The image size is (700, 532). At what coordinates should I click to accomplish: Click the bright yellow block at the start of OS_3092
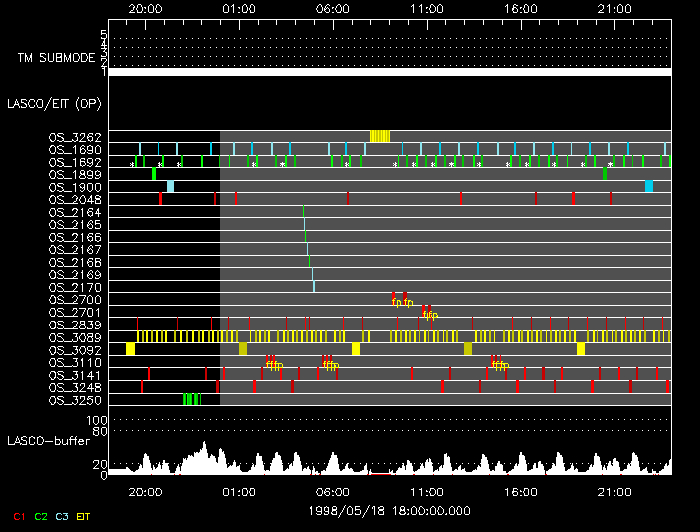coord(130,349)
